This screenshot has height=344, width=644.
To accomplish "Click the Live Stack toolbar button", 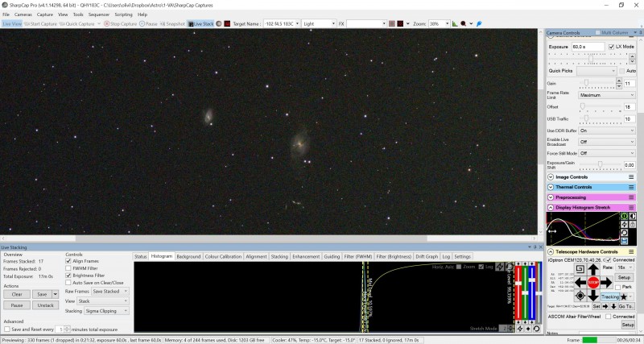I will tap(200, 24).
